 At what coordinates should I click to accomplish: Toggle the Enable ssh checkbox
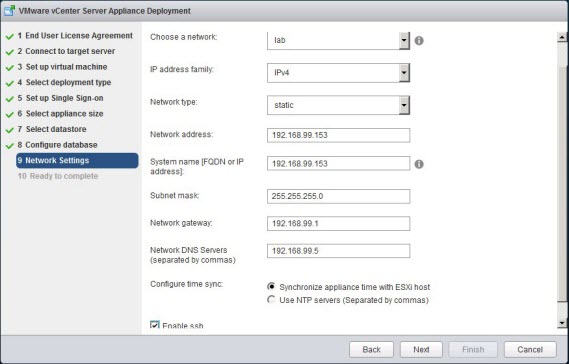point(155,325)
